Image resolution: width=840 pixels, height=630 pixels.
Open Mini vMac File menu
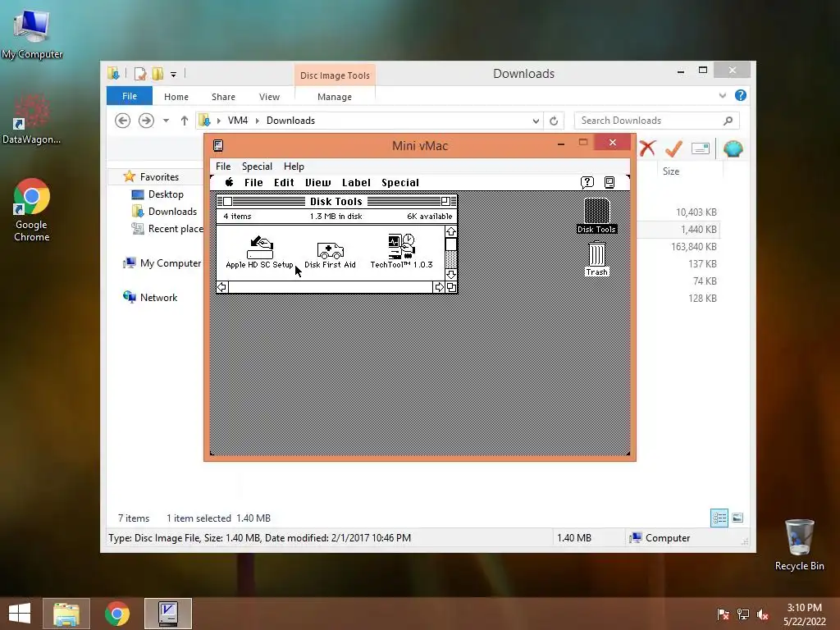[x=223, y=166]
